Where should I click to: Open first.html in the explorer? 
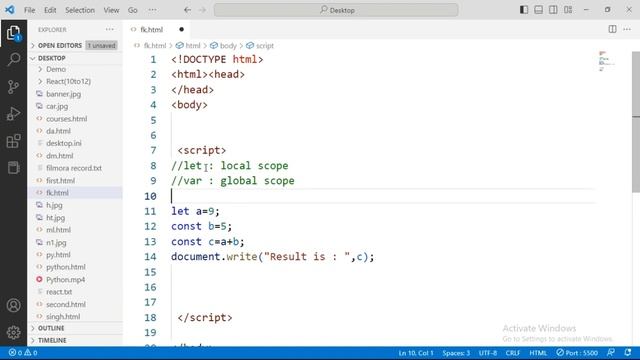75,180
